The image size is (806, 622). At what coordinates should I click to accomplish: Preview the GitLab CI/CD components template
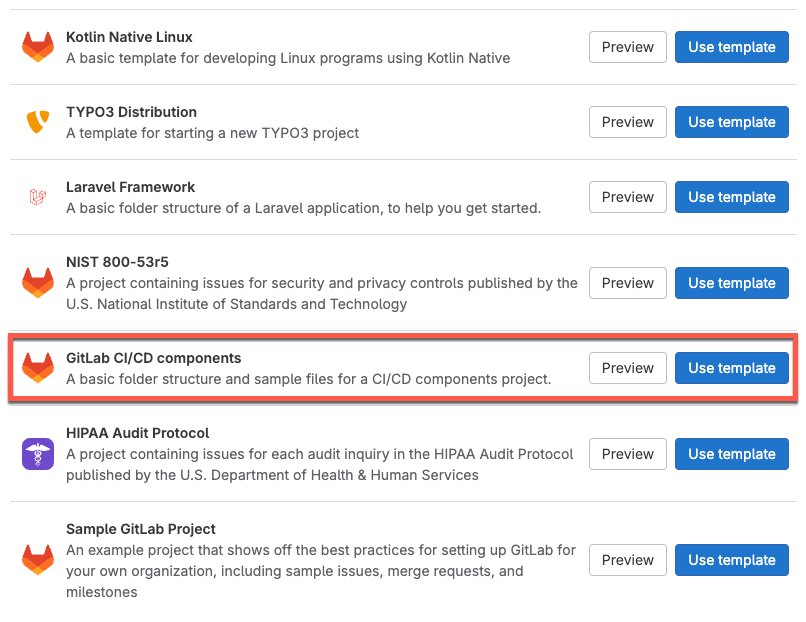627,368
